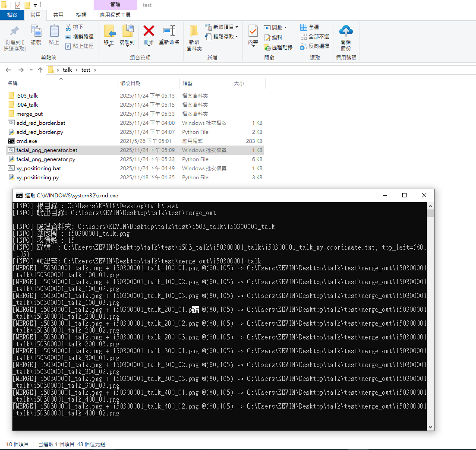Open Properties (內容) checkmark icon
Image resolution: width=476 pixels, height=450 pixels.
pyautogui.click(x=253, y=31)
